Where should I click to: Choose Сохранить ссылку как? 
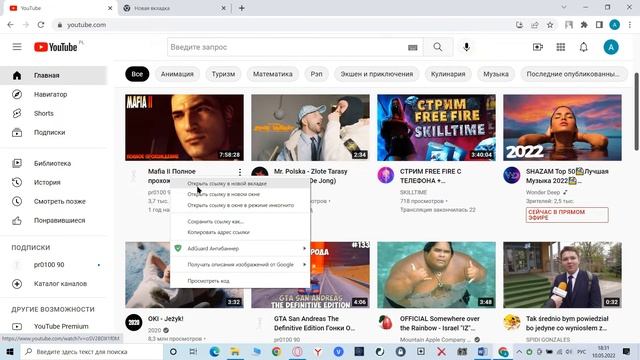pyautogui.click(x=240, y=222)
